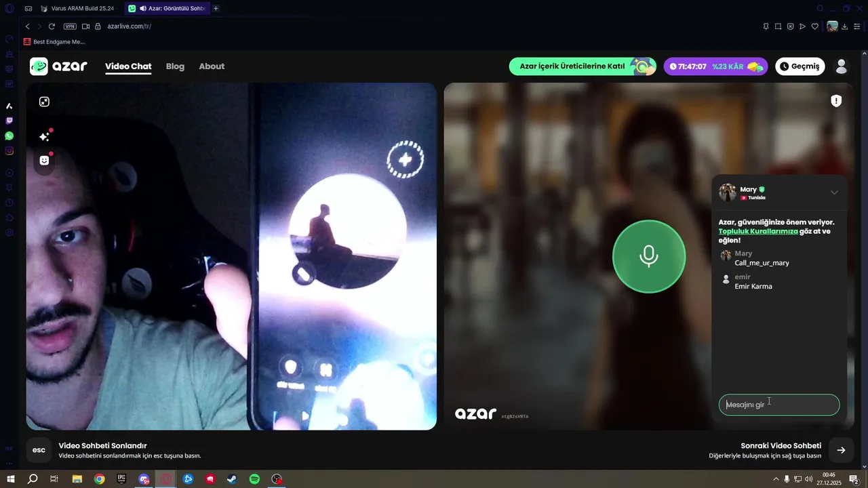
Task: Open Steam from the taskbar
Action: click(x=232, y=479)
